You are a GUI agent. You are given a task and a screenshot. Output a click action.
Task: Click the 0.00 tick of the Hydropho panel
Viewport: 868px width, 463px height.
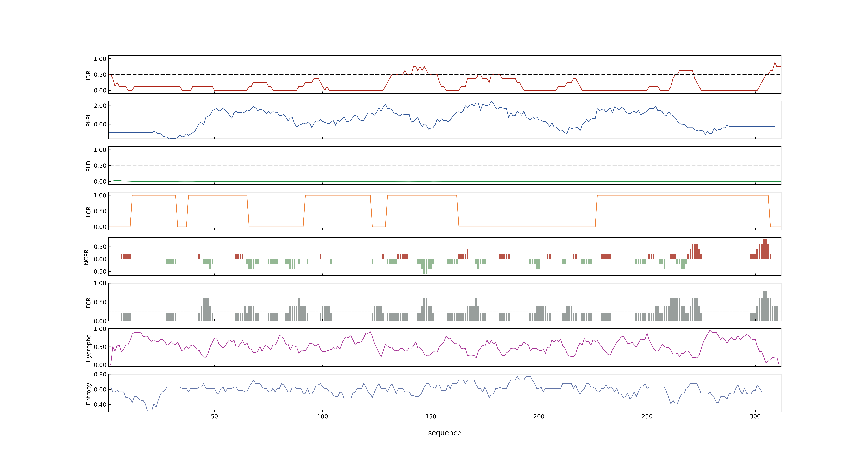[100, 365]
